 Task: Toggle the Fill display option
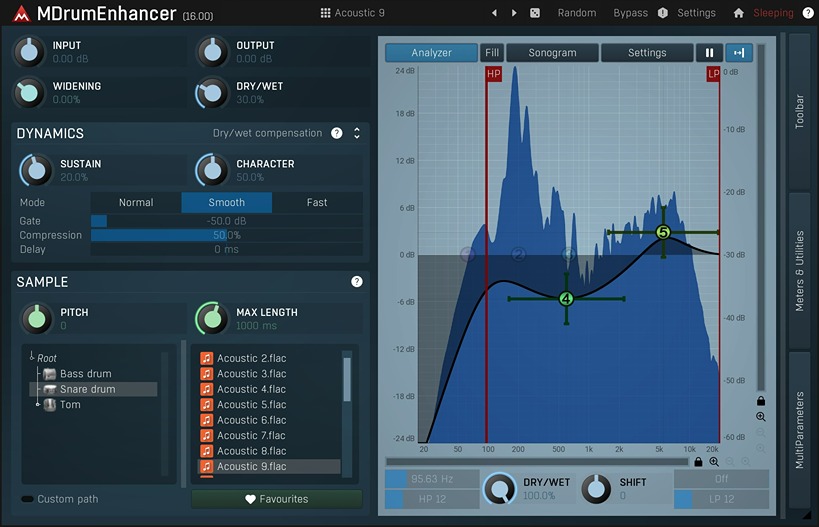pos(492,53)
